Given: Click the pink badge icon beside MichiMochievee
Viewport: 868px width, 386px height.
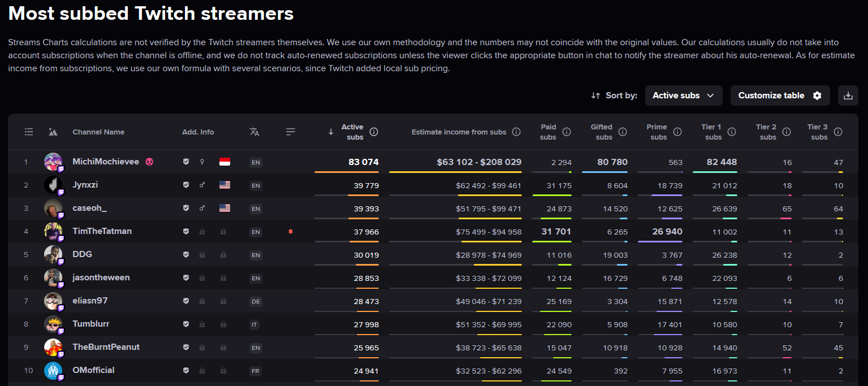Looking at the screenshot, I should tap(149, 162).
